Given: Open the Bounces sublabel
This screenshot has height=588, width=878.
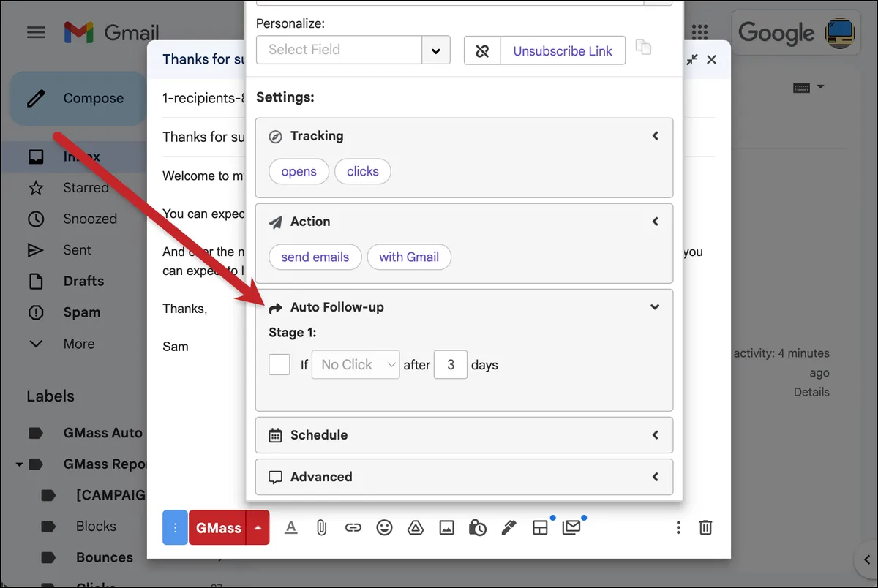Looking at the screenshot, I should [x=104, y=557].
